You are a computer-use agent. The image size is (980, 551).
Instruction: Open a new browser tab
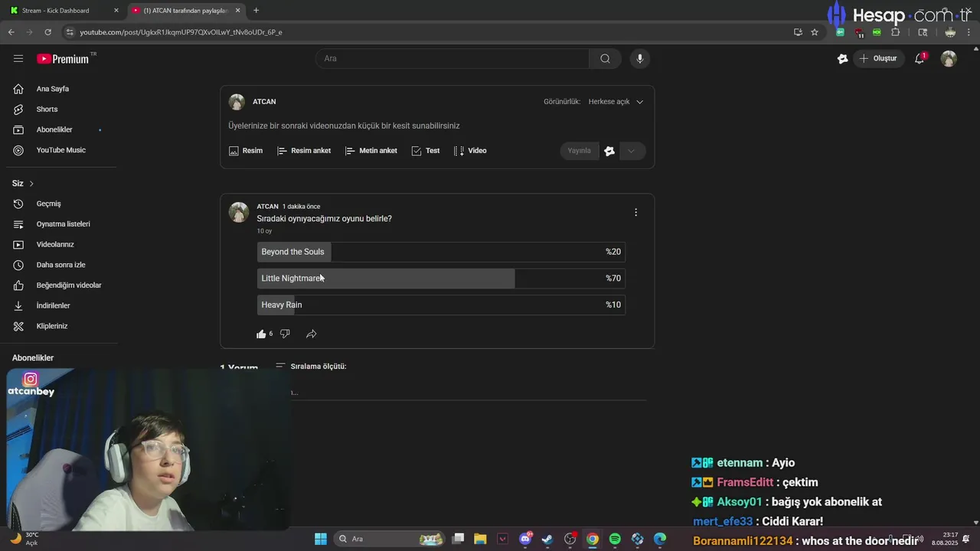click(x=256, y=11)
